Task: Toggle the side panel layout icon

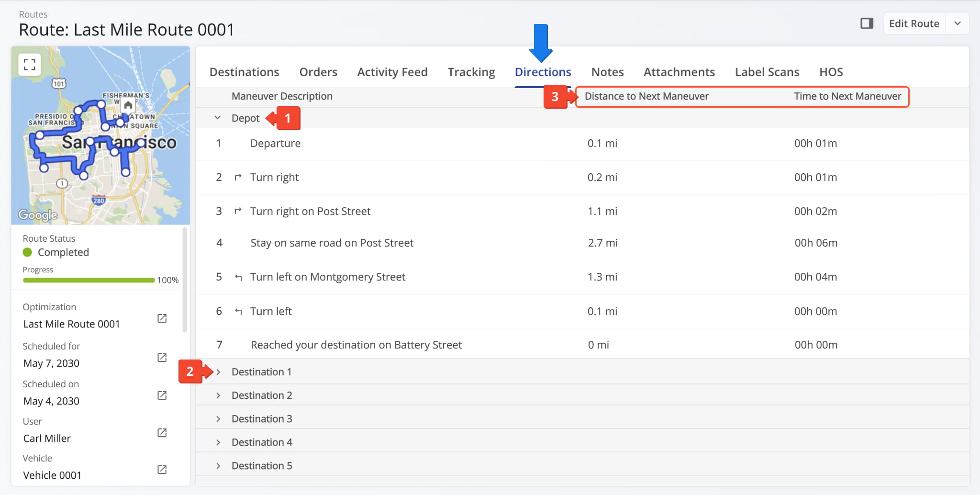Action: (x=867, y=23)
